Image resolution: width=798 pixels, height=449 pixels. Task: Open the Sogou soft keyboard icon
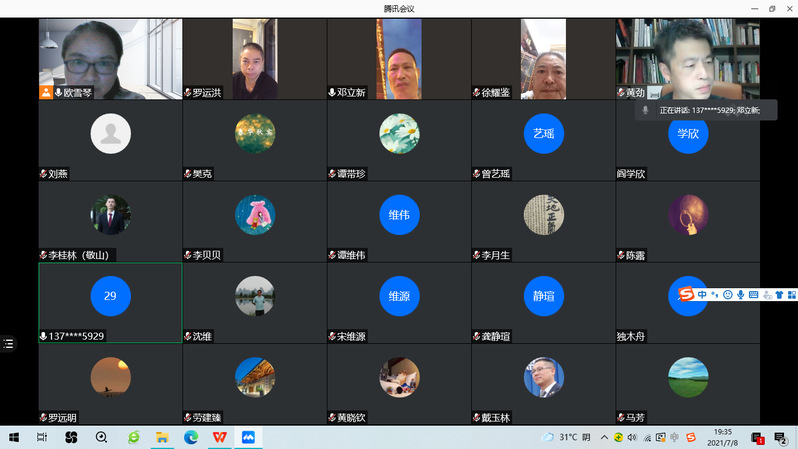coord(753,295)
